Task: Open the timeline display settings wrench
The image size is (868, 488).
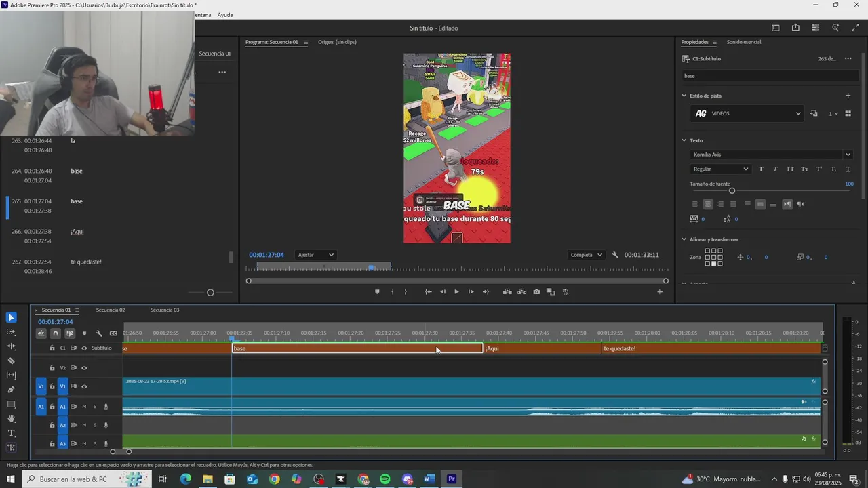Action: coord(99,333)
